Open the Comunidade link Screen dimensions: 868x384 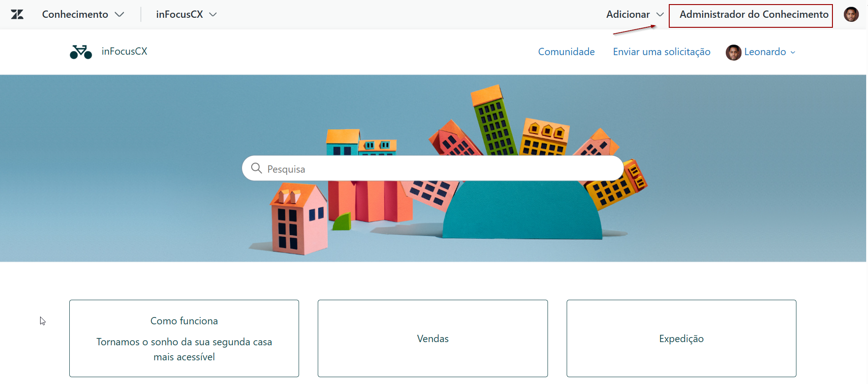point(566,52)
